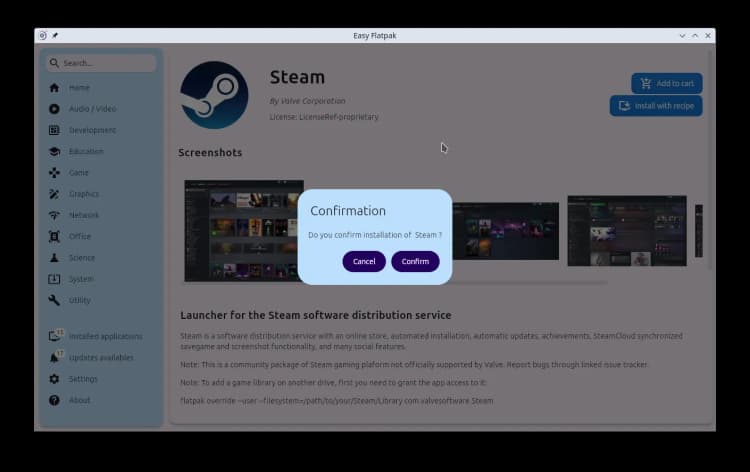Click the recipe install icon
Viewport: 750px width, 472px height.
624,106
